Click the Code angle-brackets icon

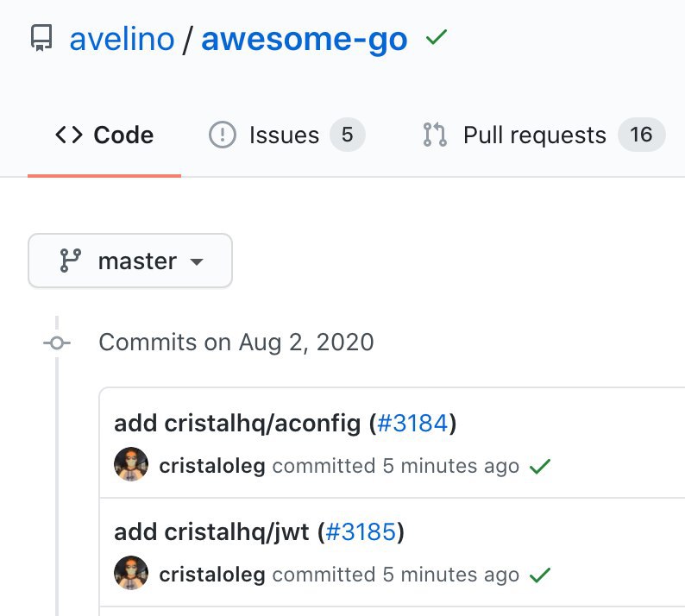69,135
